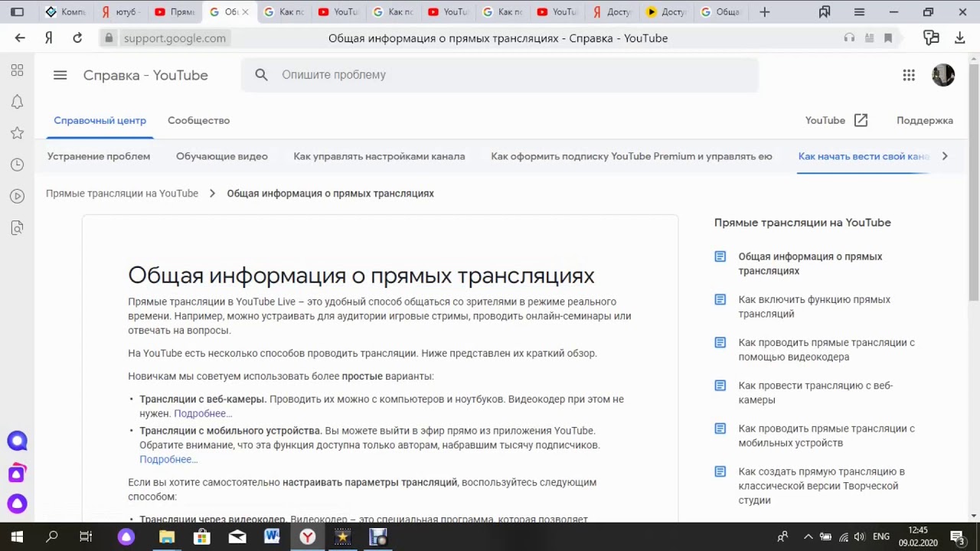Open Прямые трансляции на YouTube breadcrumb

(122, 194)
